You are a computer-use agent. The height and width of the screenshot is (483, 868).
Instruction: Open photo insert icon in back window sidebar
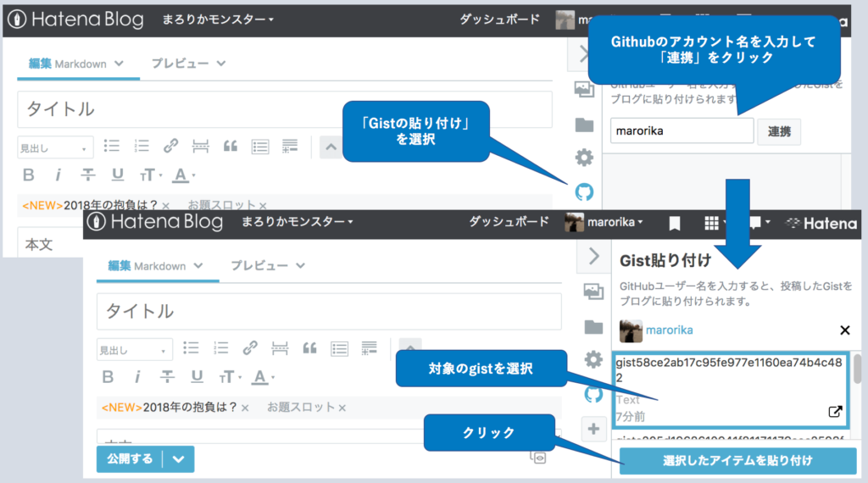pyautogui.click(x=584, y=89)
